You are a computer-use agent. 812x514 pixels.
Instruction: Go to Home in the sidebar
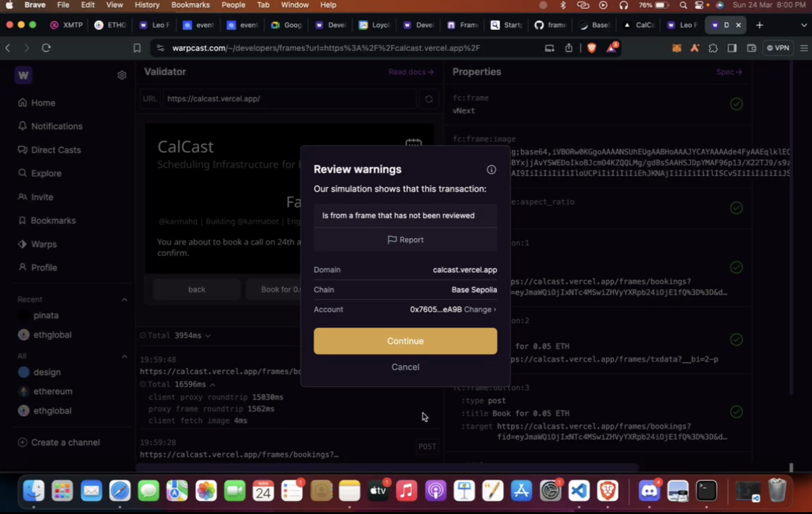pos(37,103)
